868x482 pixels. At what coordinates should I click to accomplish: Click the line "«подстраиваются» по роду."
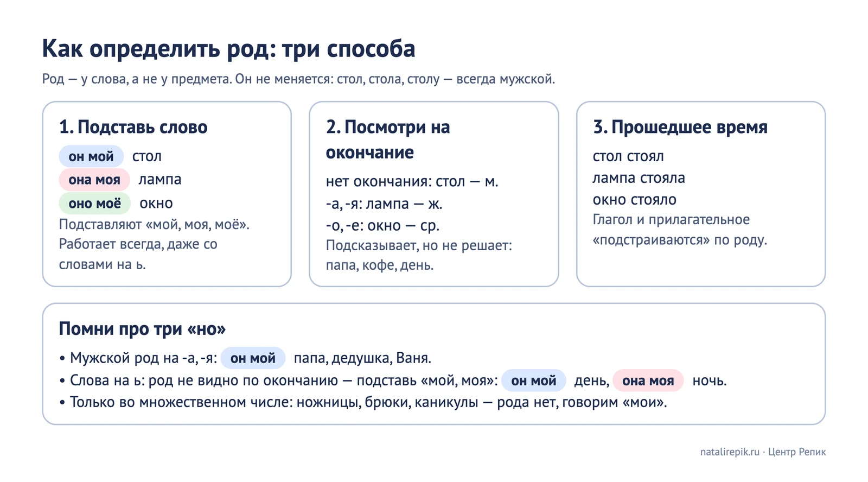click(680, 240)
